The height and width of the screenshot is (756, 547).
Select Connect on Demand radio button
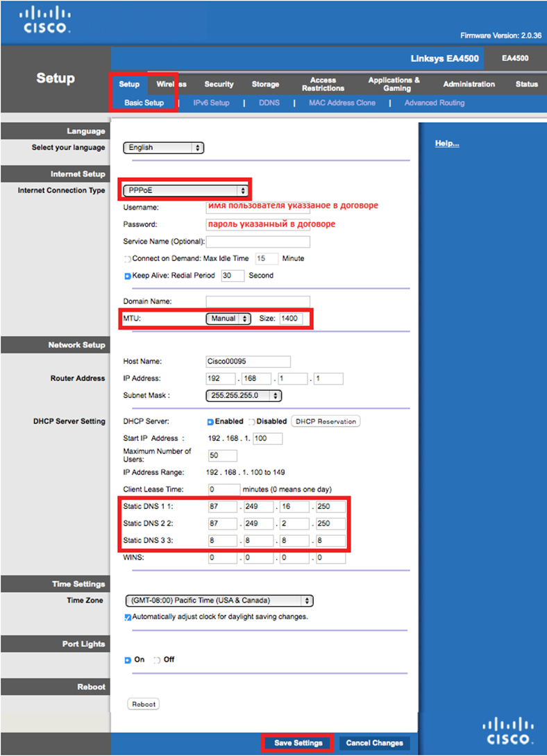click(128, 259)
